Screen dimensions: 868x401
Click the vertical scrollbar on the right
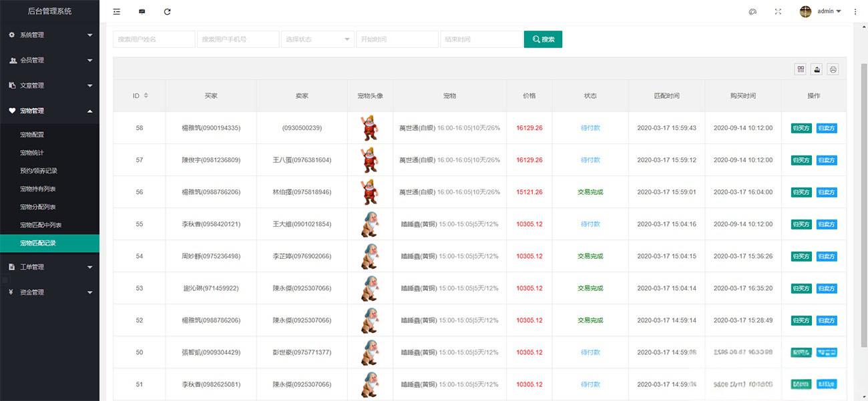[x=863, y=206]
